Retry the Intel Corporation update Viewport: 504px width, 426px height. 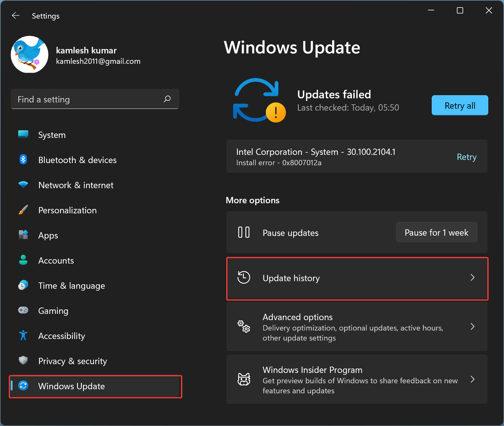(467, 157)
